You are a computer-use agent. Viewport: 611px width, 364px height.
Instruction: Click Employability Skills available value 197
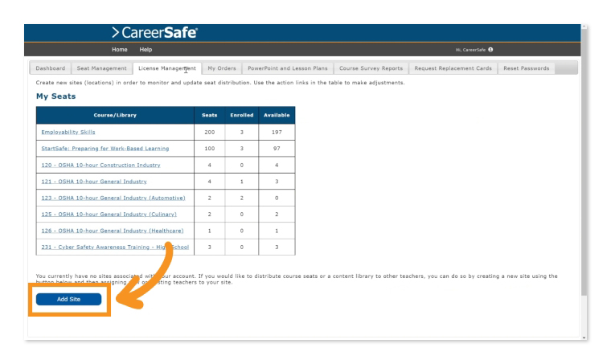277,132
